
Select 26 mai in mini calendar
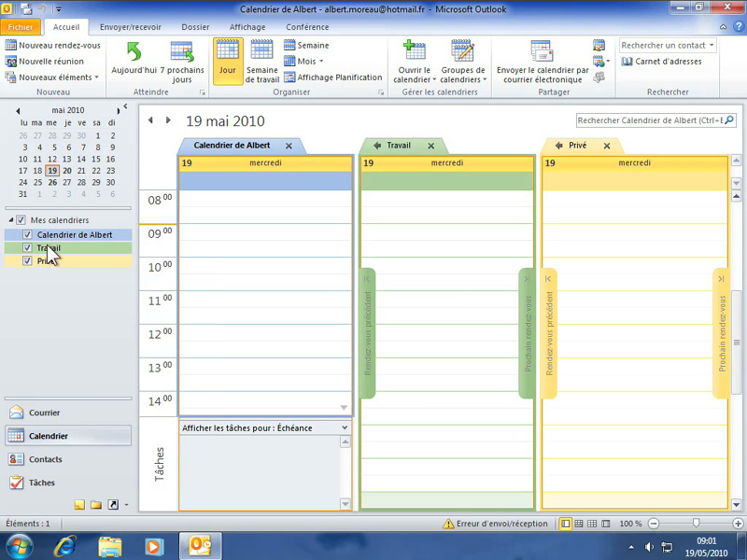[52, 182]
